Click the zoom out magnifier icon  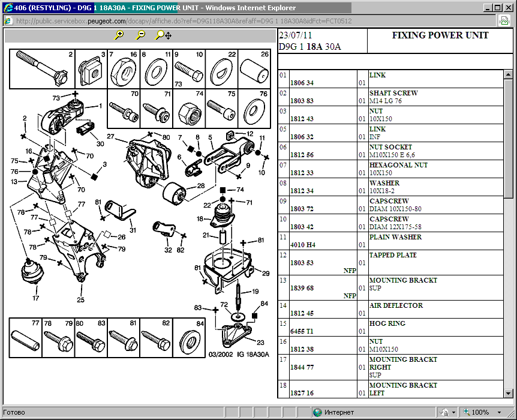(x=140, y=35)
